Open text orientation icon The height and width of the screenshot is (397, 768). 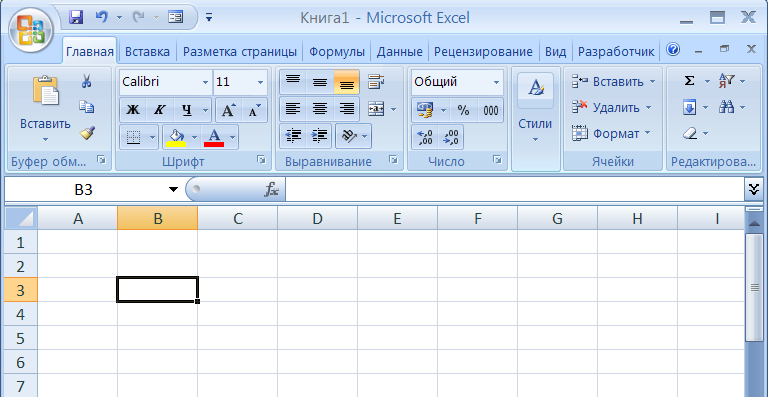click(x=349, y=136)
